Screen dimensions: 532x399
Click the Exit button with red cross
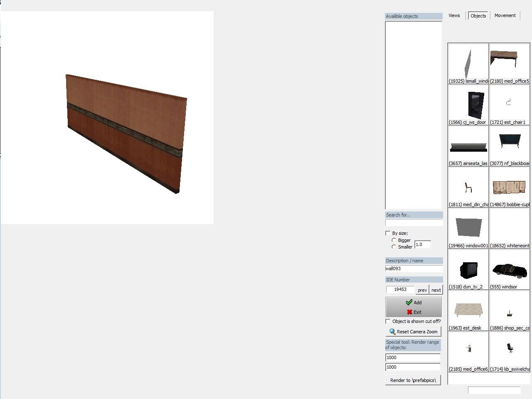(x=414, y=312)
